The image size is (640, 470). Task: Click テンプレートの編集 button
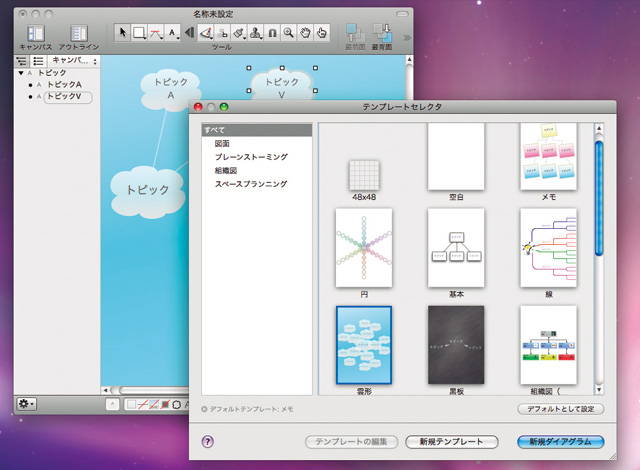(x=351, y=442)
